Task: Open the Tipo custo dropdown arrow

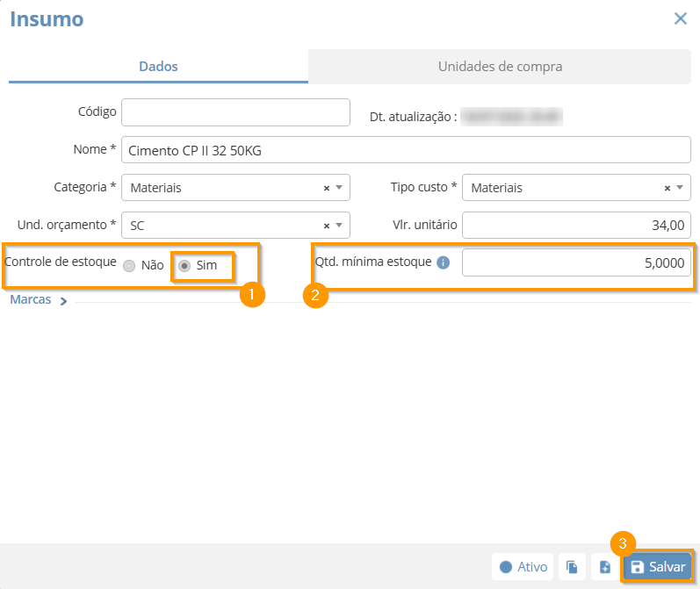Action: pyautogui.click(x=680, y=188)
